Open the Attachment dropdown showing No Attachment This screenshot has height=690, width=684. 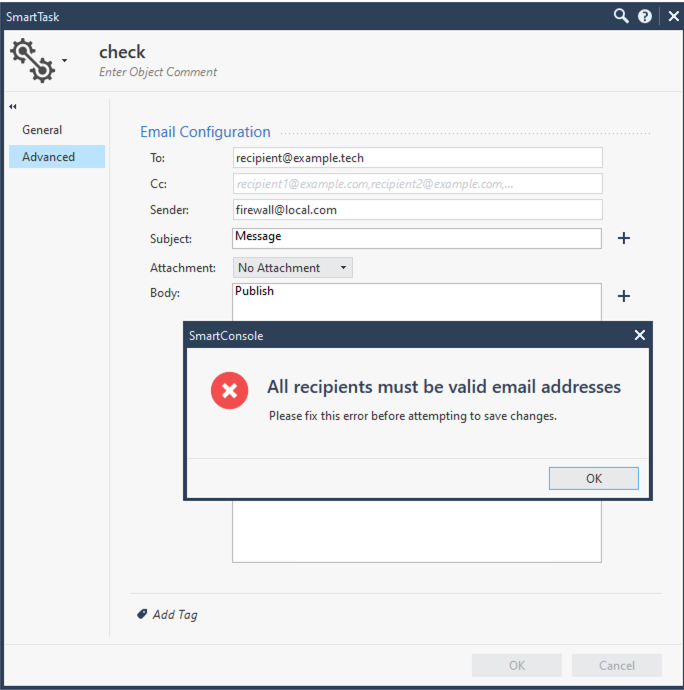tap(292, 268)
